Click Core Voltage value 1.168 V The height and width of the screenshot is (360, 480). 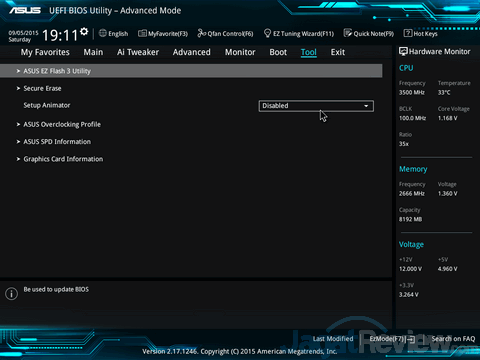pos(448,118)
